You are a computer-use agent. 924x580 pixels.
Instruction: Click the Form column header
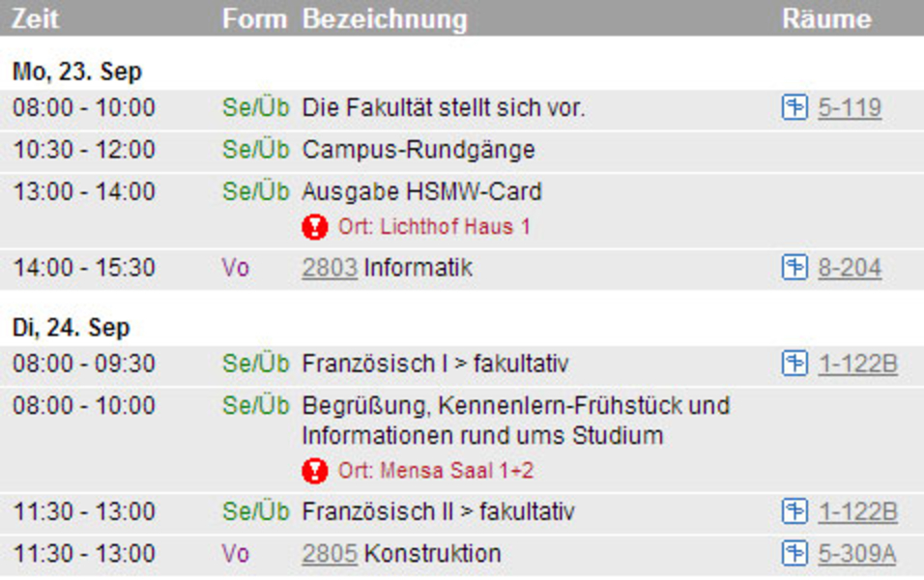coord(254,19)
